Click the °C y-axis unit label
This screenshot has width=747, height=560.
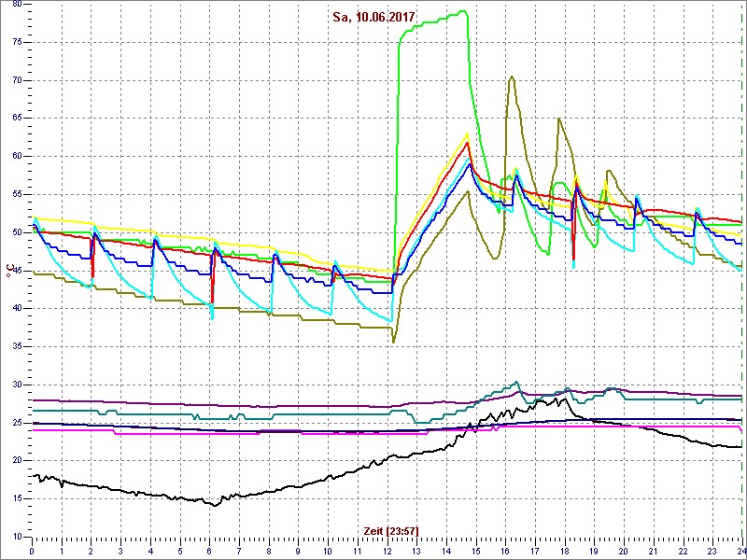click(8, 272)
